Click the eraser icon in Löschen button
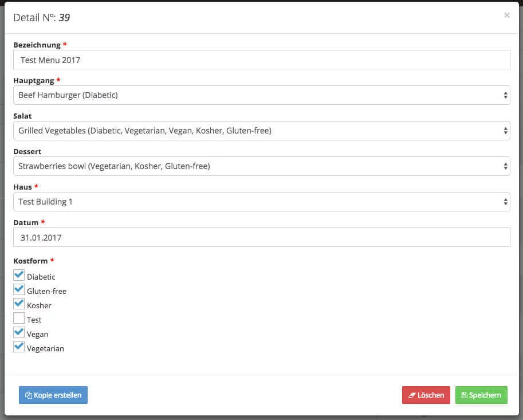Viewport: 523px width, 420px height. 412,395
